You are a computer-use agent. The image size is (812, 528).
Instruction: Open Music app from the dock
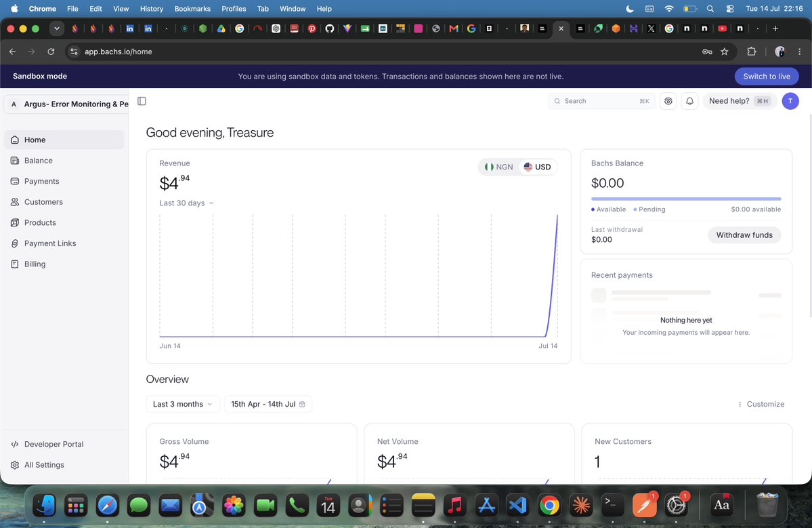pos(454,506)
